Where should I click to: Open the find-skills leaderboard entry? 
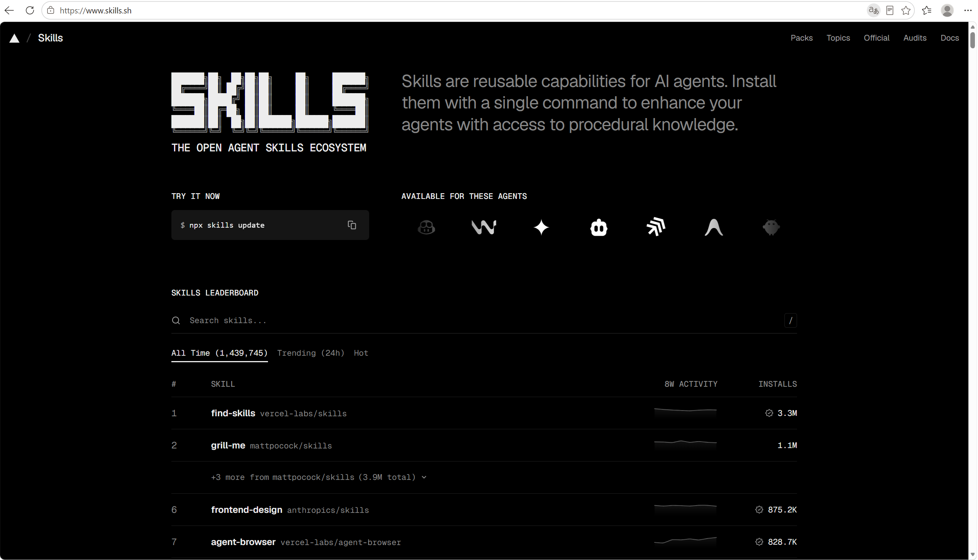pyautogui.click(x=484, y=413)
